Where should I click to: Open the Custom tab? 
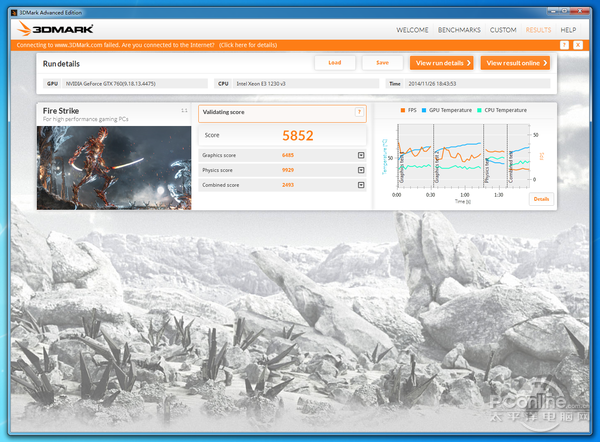click(503, 30)
